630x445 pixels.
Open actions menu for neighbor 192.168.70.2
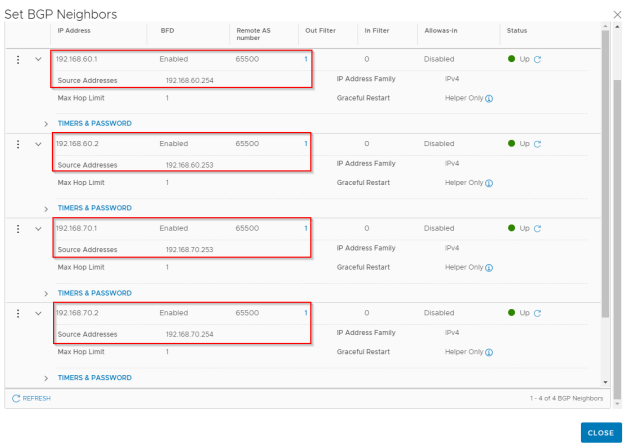tap(18, 313)
